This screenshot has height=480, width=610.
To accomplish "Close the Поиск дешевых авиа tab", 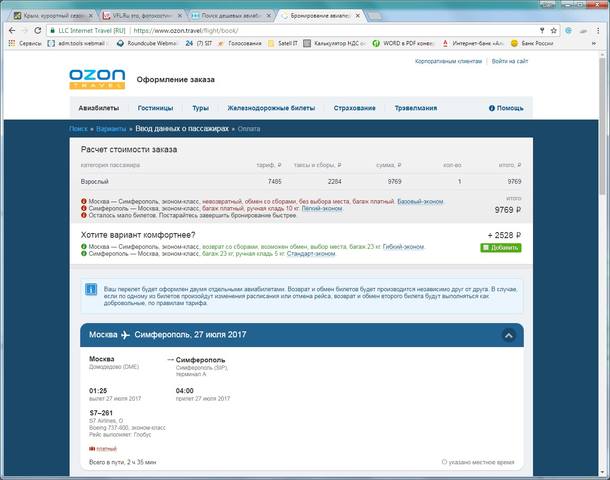I will point(268,16).
